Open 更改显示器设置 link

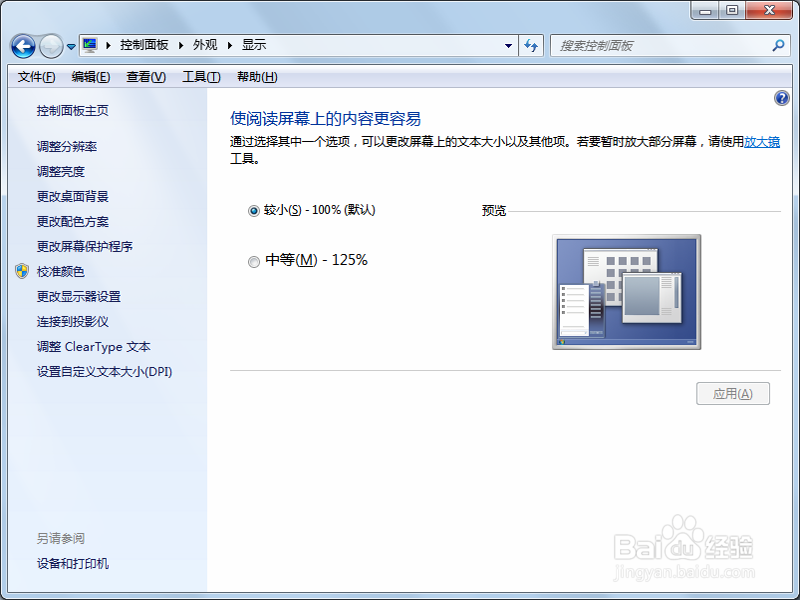coord(79,297)
